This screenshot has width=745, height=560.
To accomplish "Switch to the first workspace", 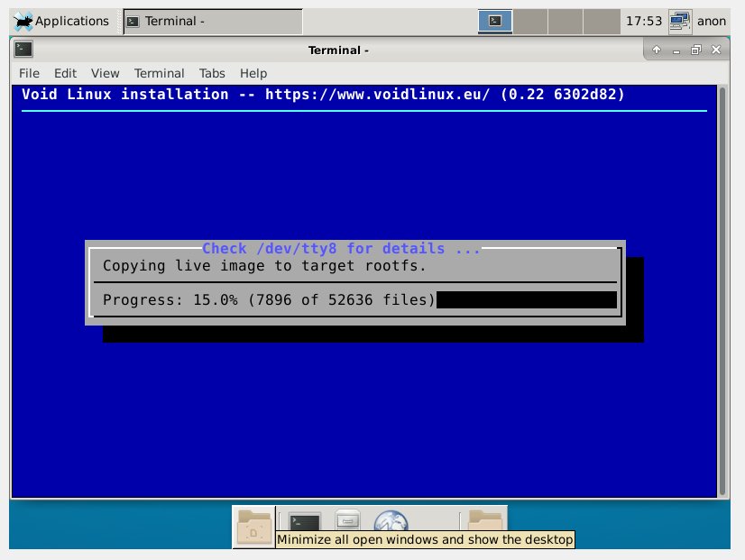I will pos(494,22).
